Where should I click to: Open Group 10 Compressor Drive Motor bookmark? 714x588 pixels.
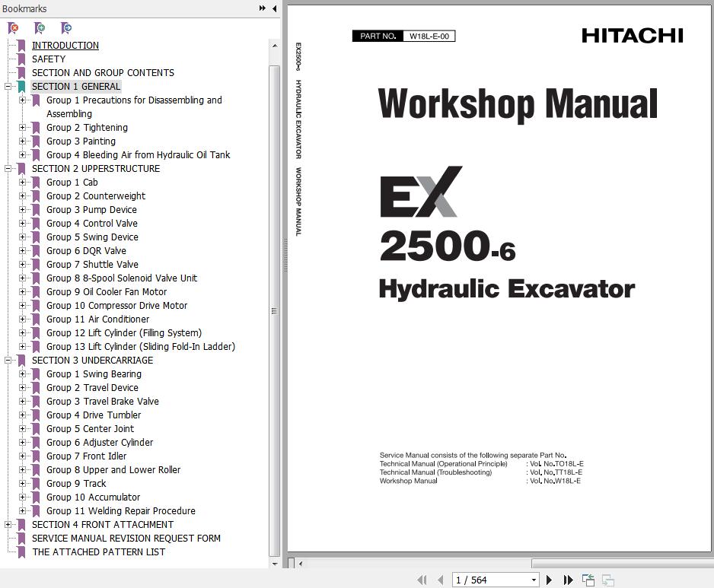coord(117,305)
